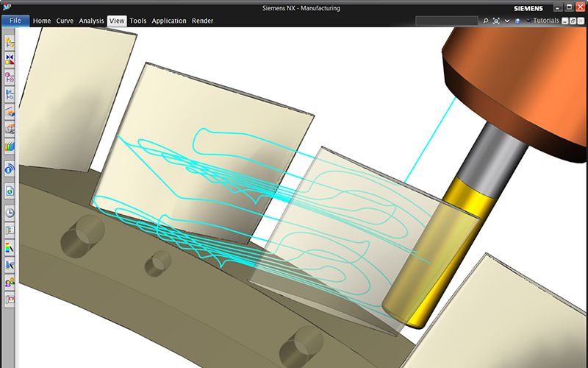Open the Machining Feature Navigator icon
This screenshot has height=368, width=588.
pyautogui.click(x=10, y=112)
